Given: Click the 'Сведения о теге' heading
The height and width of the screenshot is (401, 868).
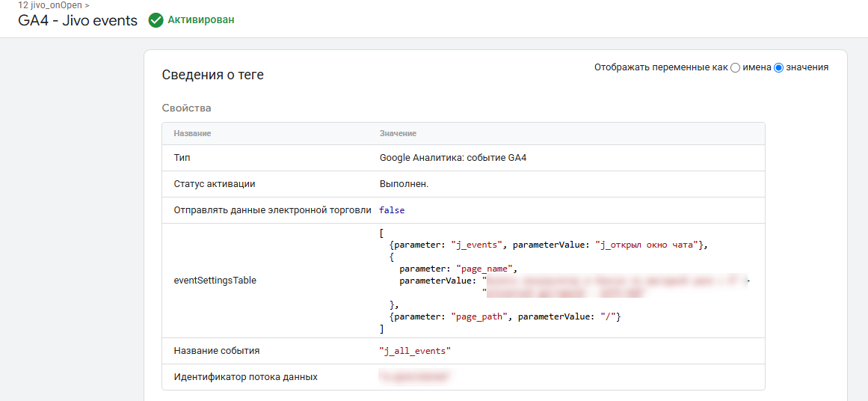Looking at the screenshot, I should coord(212,76).
